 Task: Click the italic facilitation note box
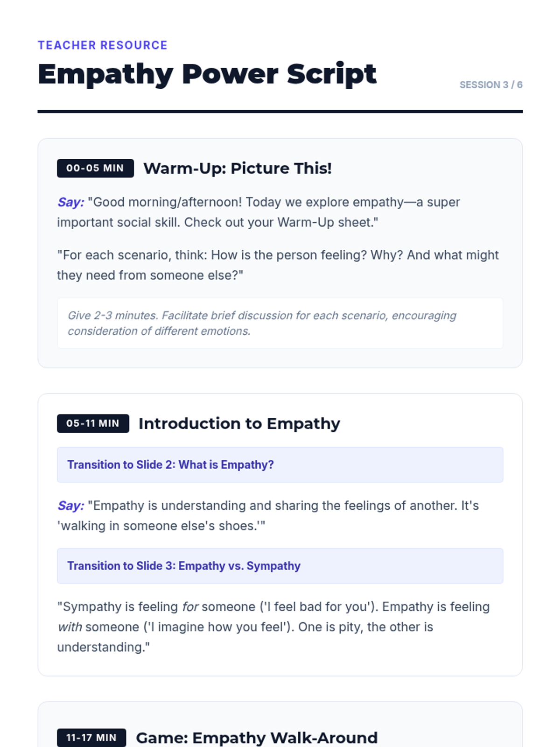tap(280, 323)
